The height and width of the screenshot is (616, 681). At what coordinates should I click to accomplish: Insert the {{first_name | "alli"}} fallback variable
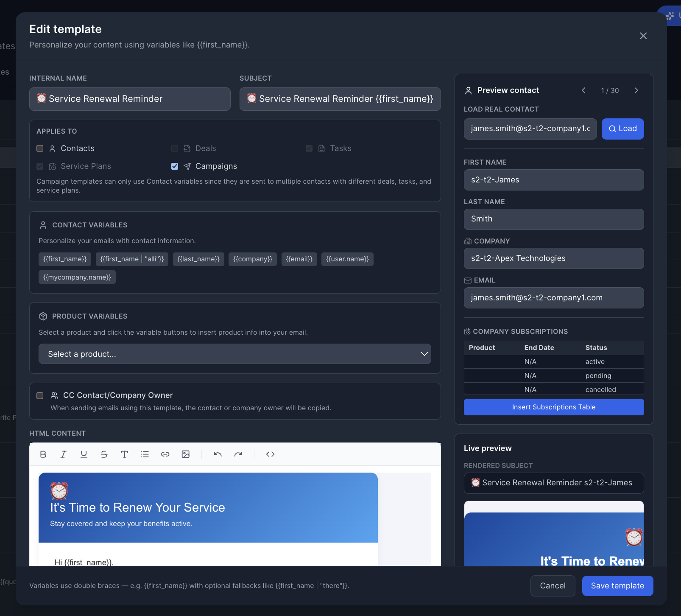132,259
